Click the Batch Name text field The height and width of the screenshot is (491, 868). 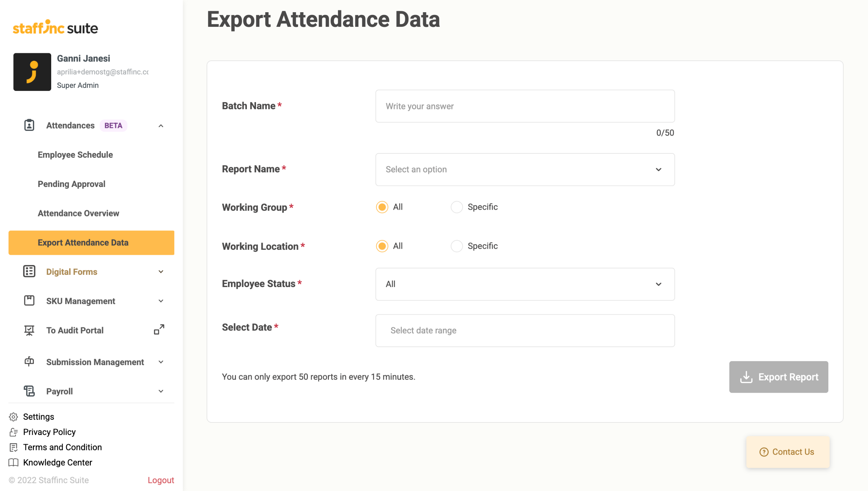pyautogui.click(x=525, y=106)
